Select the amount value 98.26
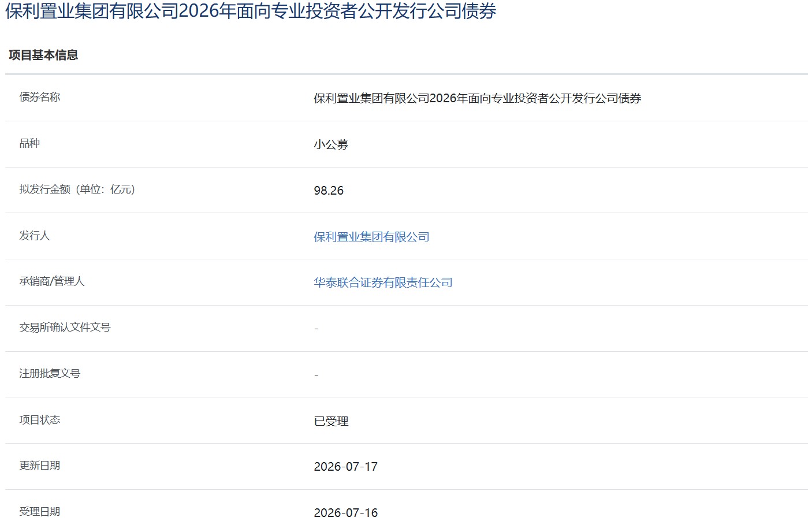The image size is (808, 532). [x=329, y=191]
